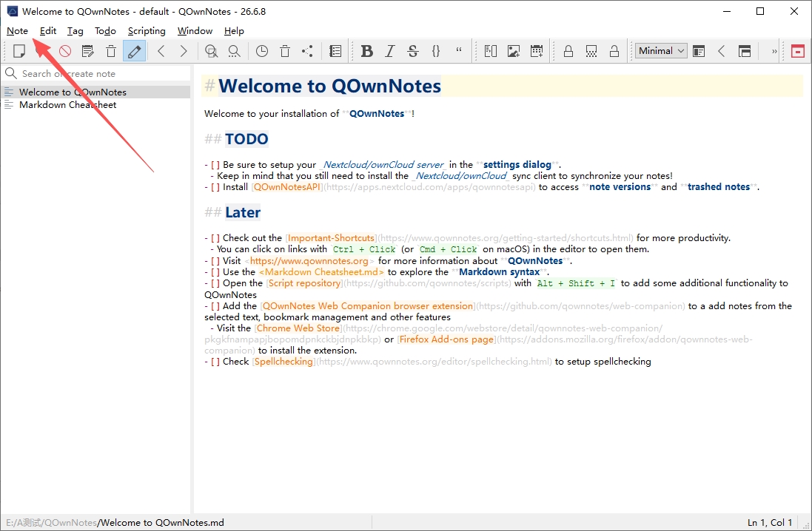This screenshot has width=812, height=531.
Task: Click the Ctrl + Click inline code text
Action: point(364,249)
